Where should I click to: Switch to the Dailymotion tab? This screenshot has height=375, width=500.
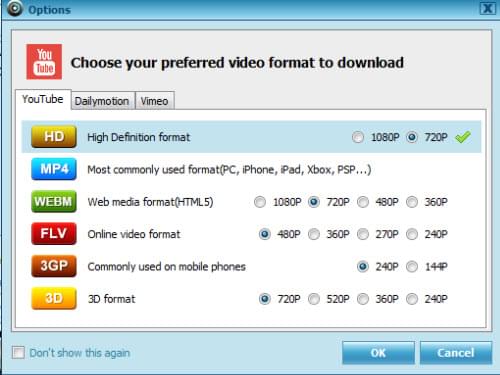click(102, 101)
